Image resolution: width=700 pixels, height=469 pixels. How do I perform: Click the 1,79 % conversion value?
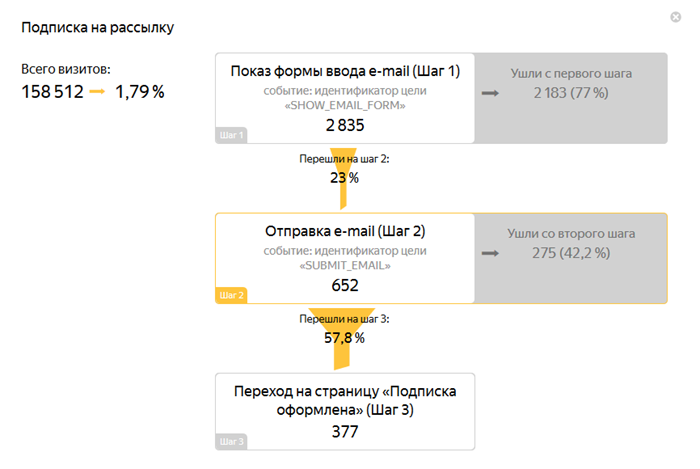click(x=140, y=92)
